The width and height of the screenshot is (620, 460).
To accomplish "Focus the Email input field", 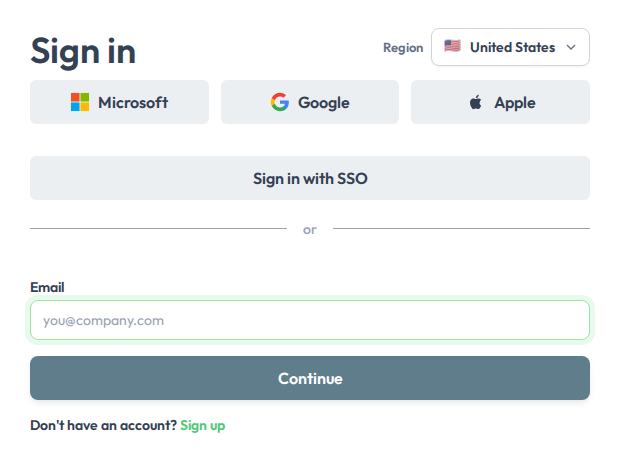I will tap(310, 320).
